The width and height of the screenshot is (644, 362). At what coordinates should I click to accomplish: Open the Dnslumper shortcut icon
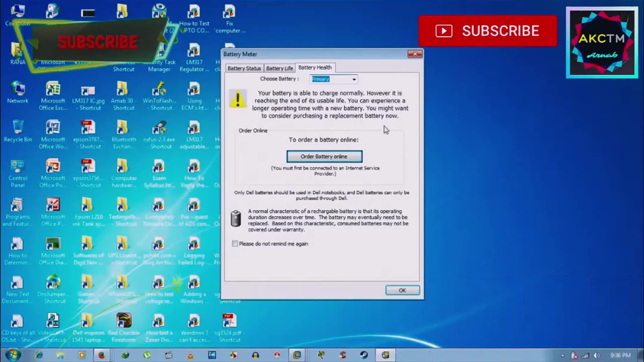point(53,289)
